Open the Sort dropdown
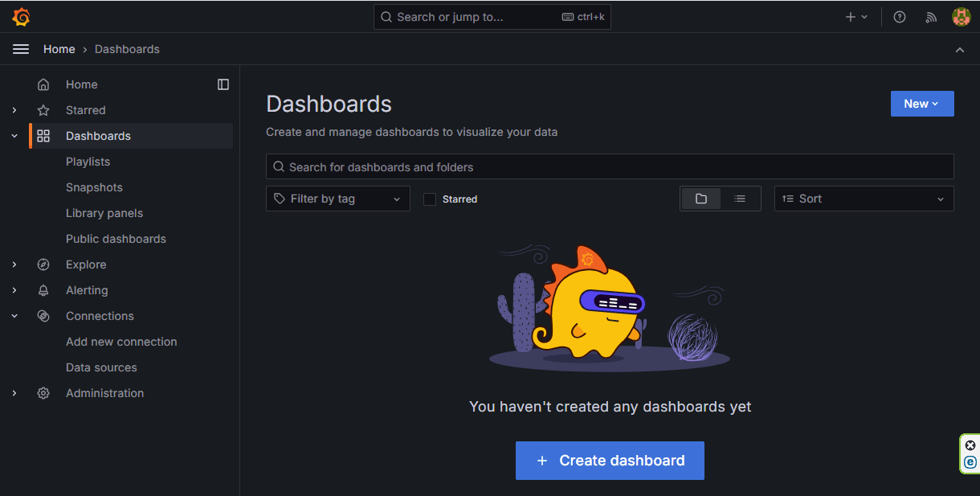 click(x=864, y=199)
